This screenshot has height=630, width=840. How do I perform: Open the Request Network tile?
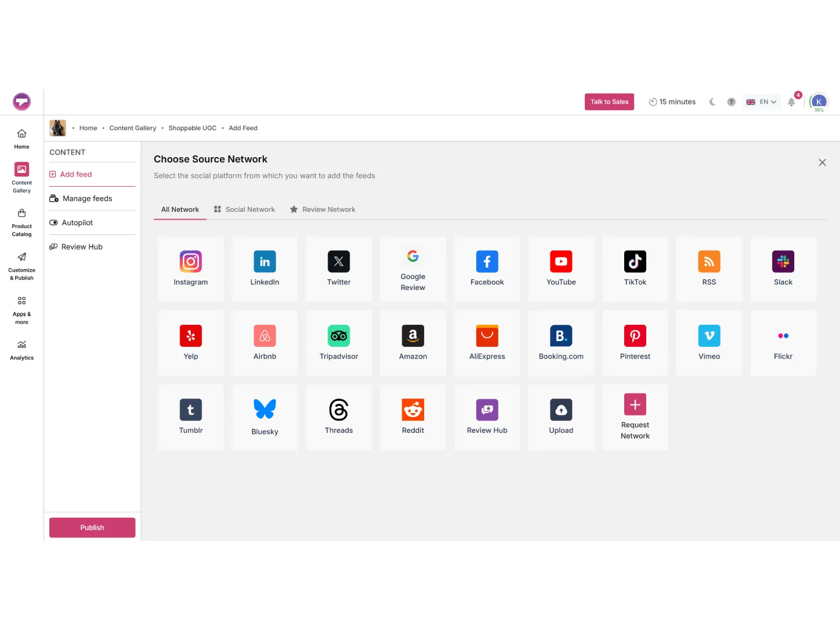pos(635,418)
